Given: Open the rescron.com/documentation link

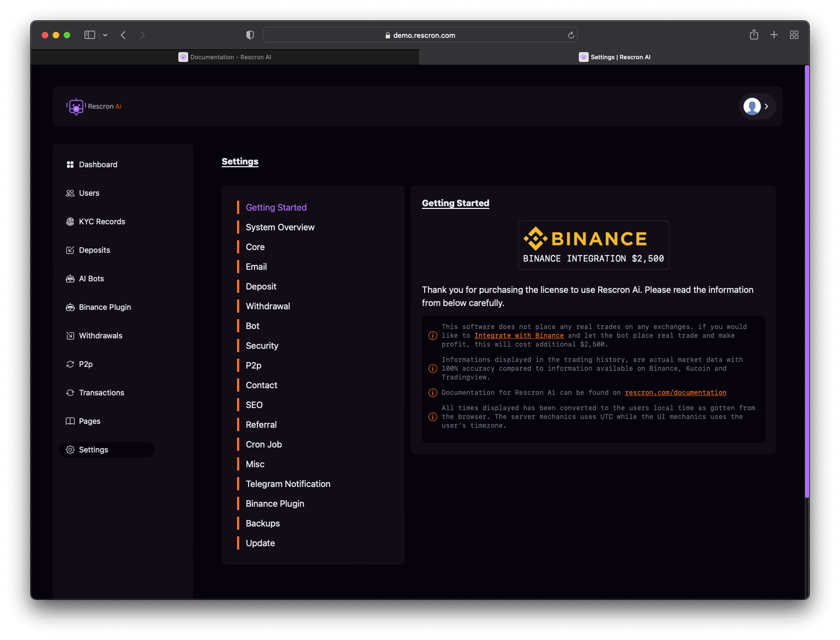Looking at the screenshot, I should click(675, 393).
